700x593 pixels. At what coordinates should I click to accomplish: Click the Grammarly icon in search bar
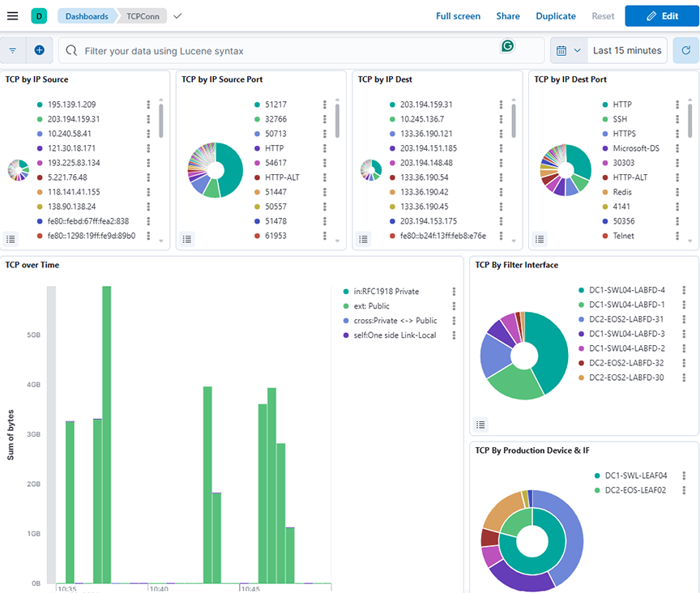508,47
